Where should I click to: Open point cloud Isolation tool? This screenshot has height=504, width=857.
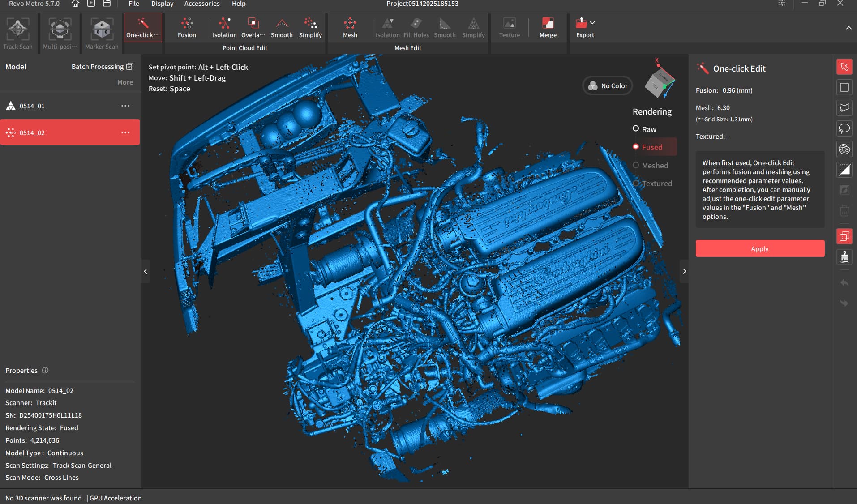coord(224,28)
